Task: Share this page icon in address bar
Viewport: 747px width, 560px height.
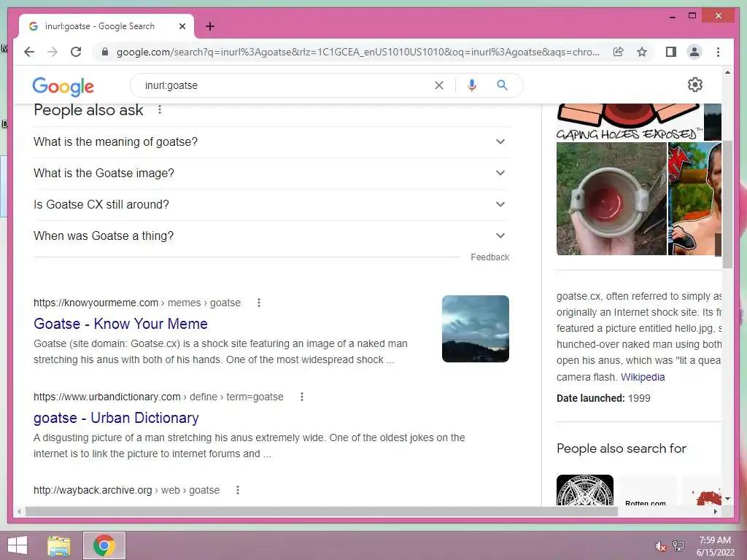Action: coord(619,52)
